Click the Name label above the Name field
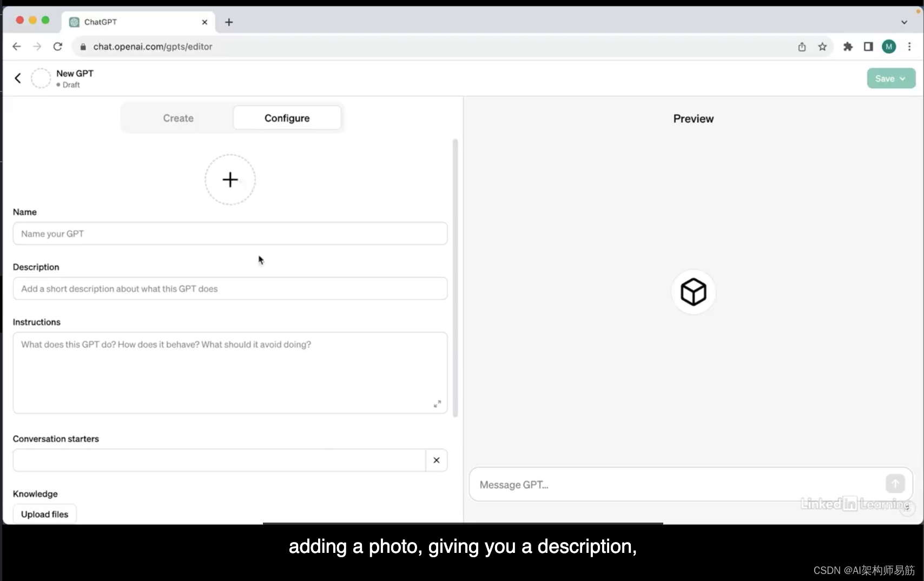This screenshot has width=924, height=581. click(25, 212)
